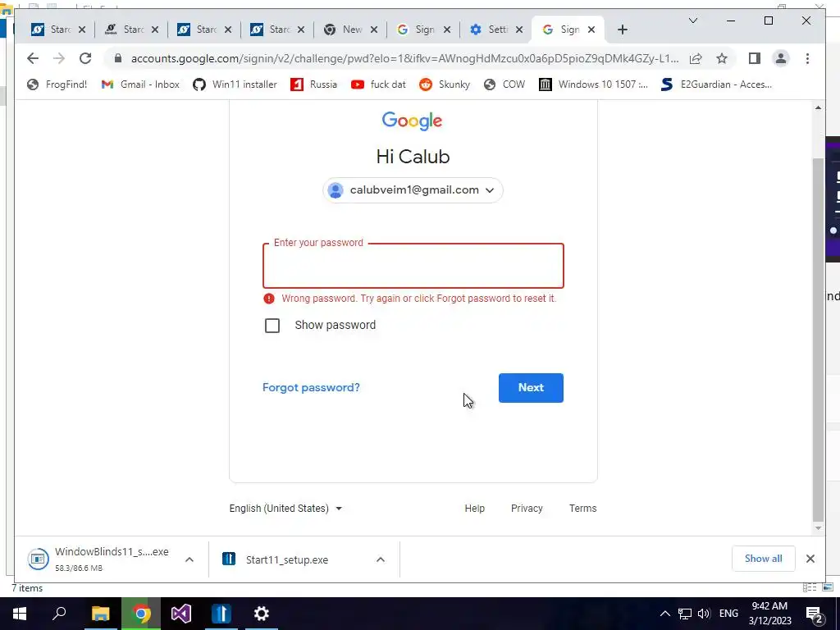
Task: Open the English (United States) language dropdown
Action: pyautogui.click(x=285, y=509)
